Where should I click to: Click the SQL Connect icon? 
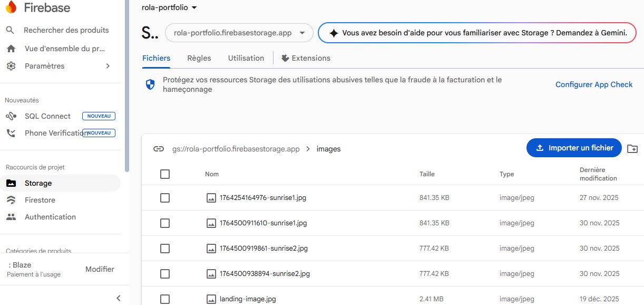(11, 116)
